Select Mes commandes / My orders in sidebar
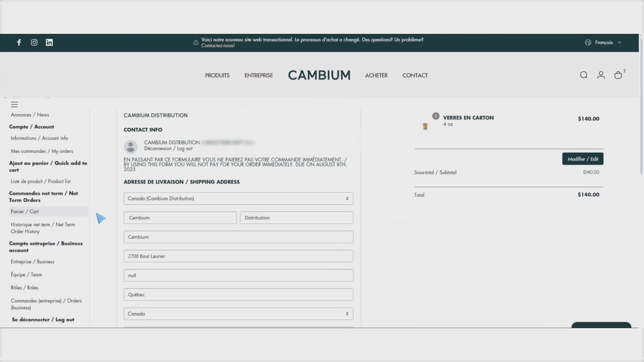The height and width of the screenshot is (362, 644). tap(42, 151)
